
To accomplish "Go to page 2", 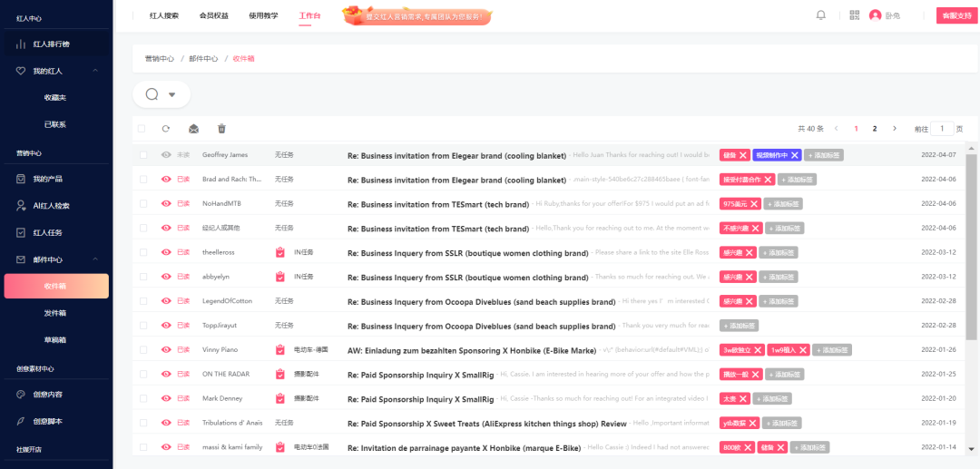I will tap(875, 129).
